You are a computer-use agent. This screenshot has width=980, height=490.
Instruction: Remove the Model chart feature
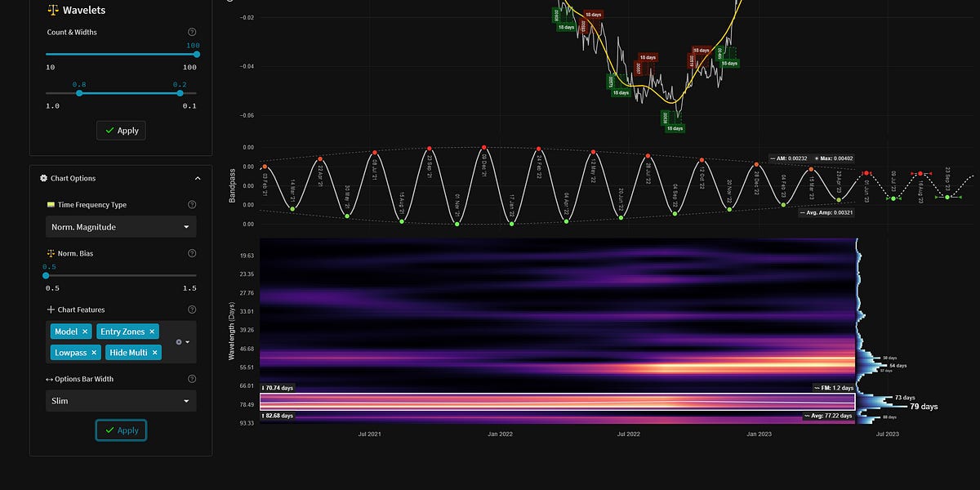pyautogui.click(x=86, y=332)
